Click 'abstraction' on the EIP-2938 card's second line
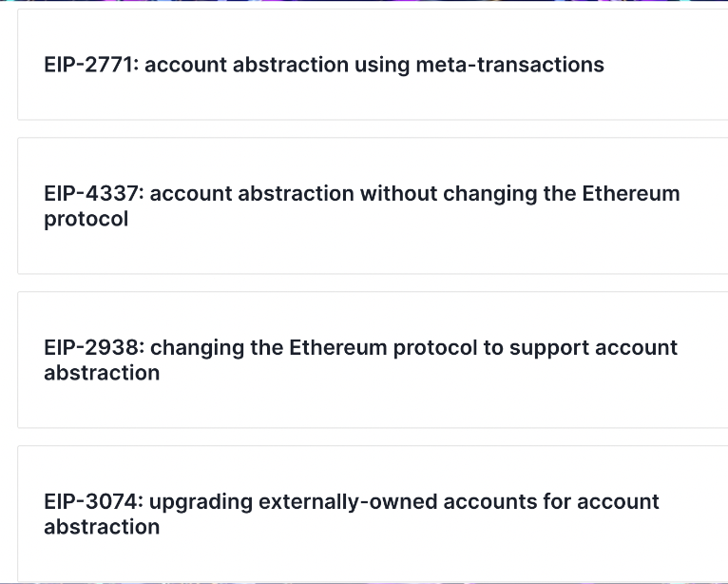The height and width of the screenshot is (584, 728). 102,373
